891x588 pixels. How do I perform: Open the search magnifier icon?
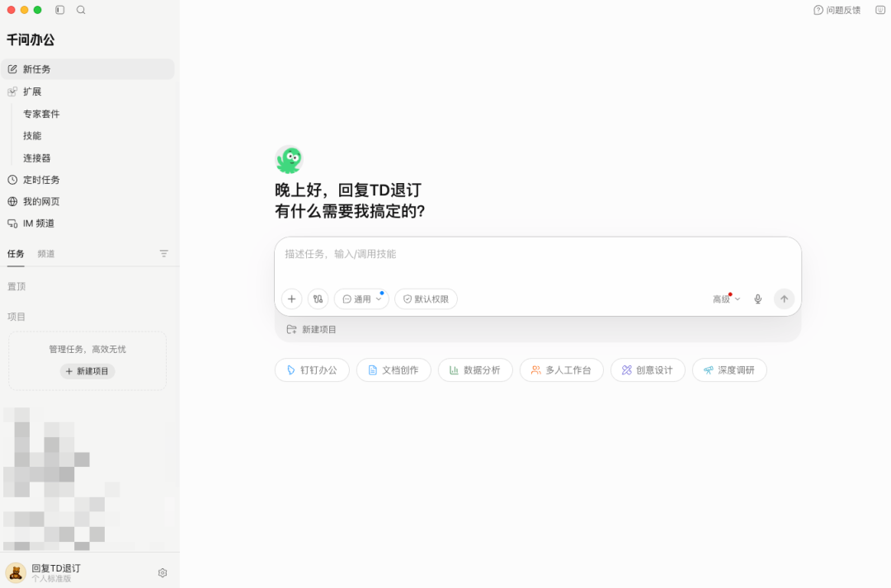click(81, 10)
